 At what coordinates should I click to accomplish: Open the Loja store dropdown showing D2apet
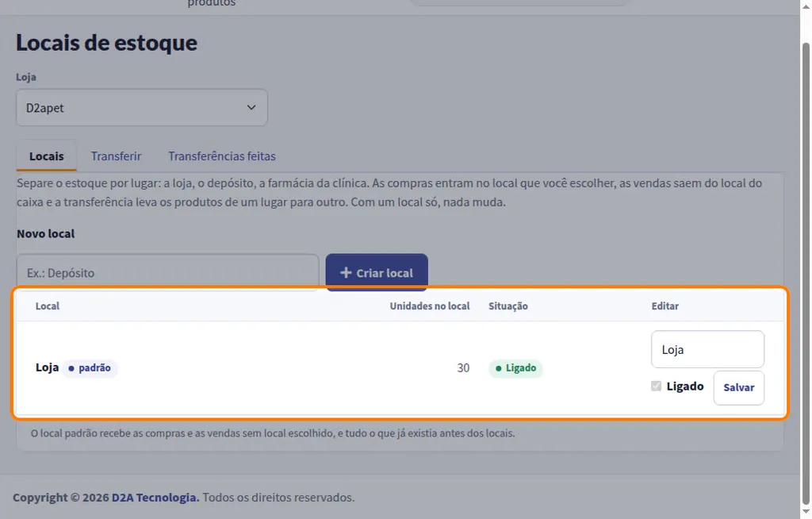coord(142,107)
